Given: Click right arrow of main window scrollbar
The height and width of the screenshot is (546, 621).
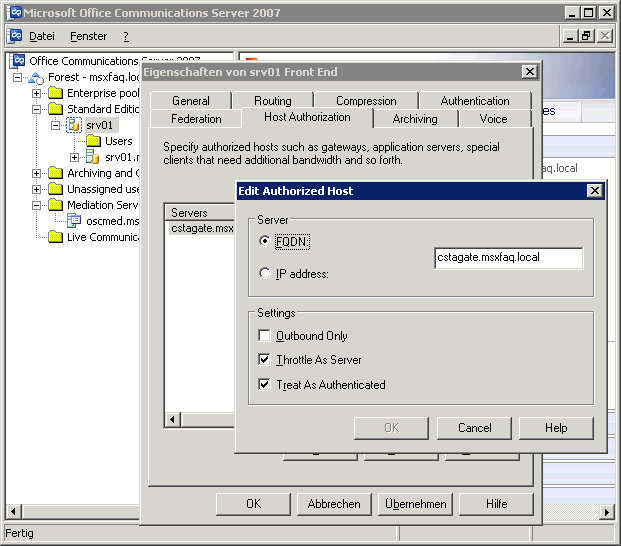Looking at the screenshot, I should [607, 512].
